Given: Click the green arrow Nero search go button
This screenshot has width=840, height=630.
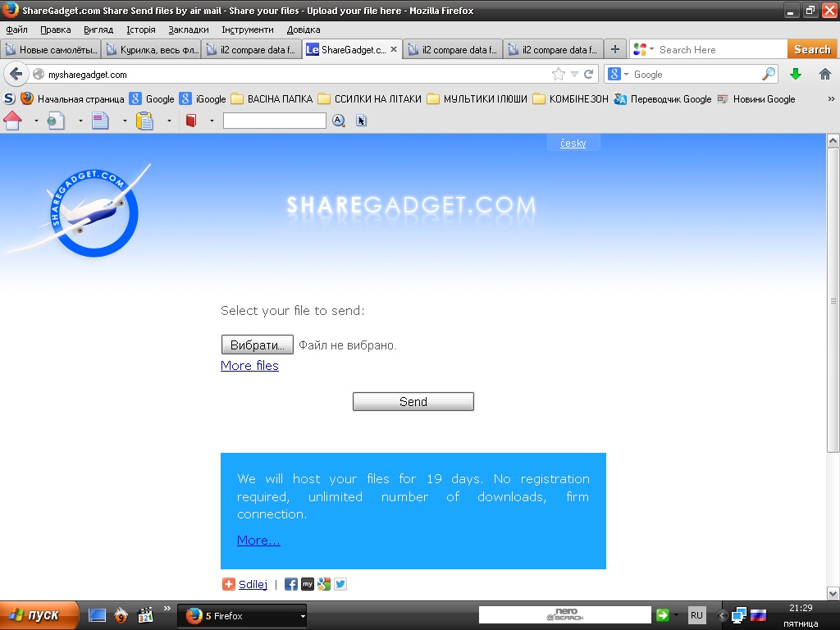Looking at the screenshot, I should (x=663, y=615).
